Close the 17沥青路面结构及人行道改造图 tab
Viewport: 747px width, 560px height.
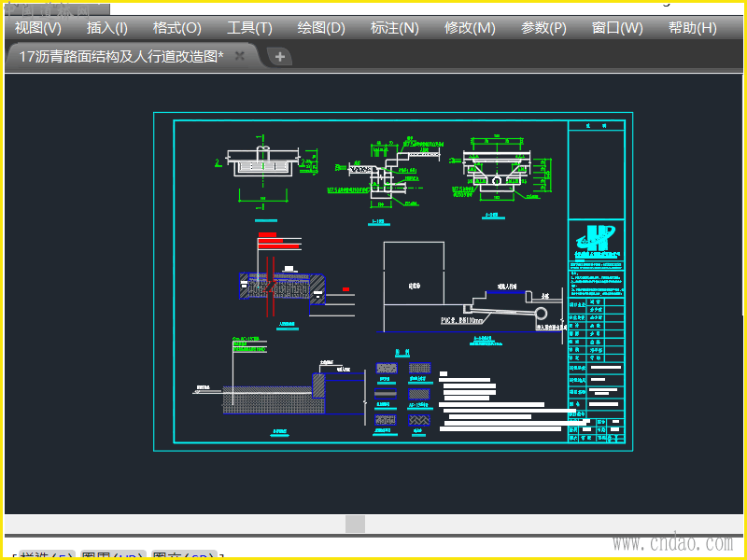click(x=240, y=56)
